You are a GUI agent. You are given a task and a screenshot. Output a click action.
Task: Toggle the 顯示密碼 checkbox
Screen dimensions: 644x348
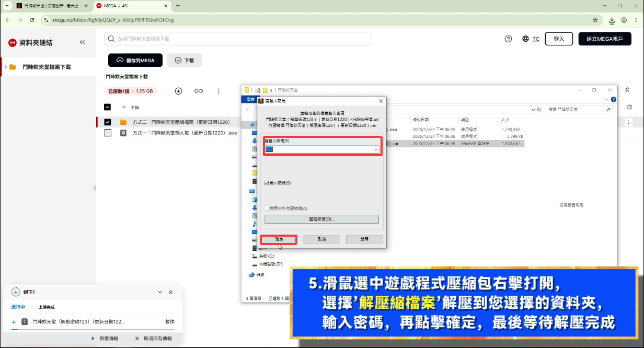coord(267,183)
